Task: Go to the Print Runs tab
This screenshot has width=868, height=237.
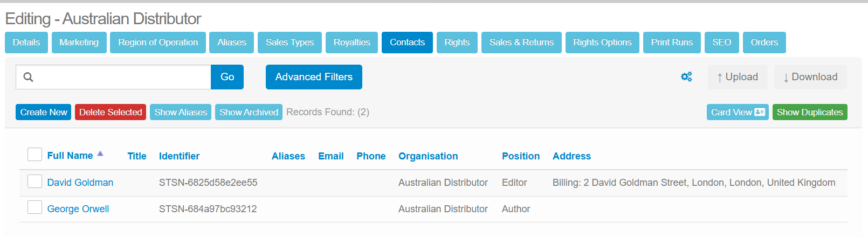Action: 672,43
